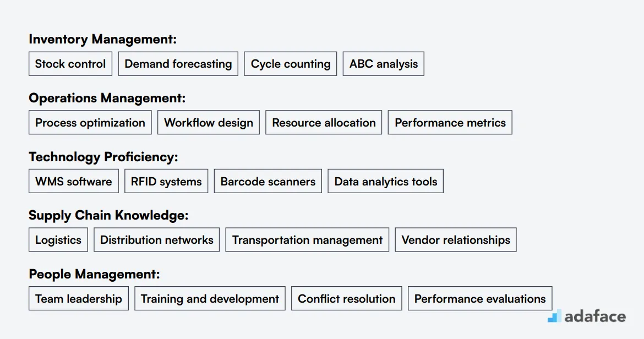Choose the Cycle counting tag
This screenshot has height=339, width=644.
click(291, 64)
